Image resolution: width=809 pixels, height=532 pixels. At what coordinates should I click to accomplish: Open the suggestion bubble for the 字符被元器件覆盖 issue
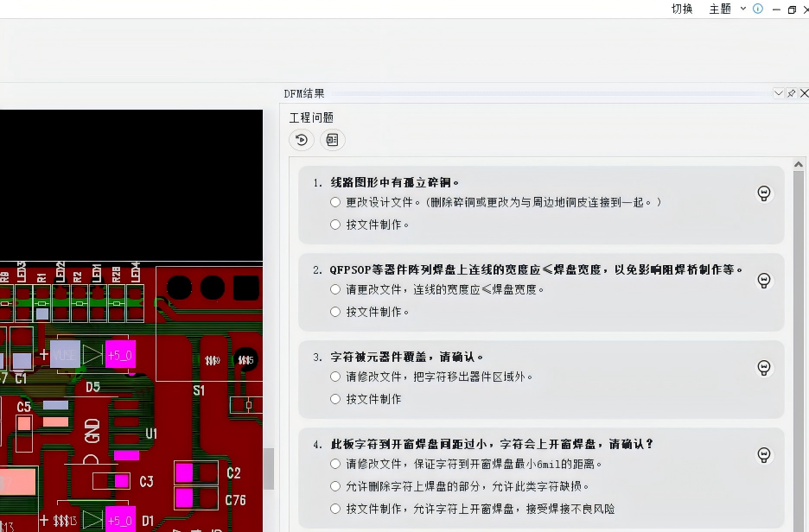pyautogui.click(x=763, y=367)
